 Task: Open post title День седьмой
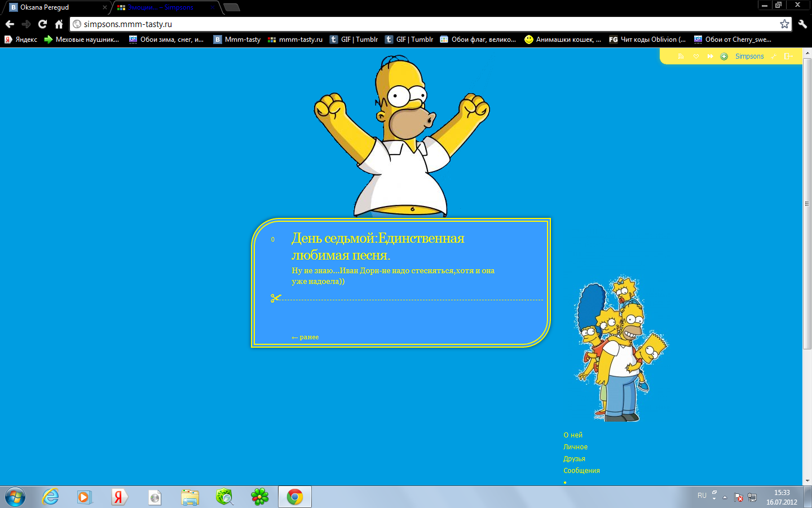click(x=378, y=247)
